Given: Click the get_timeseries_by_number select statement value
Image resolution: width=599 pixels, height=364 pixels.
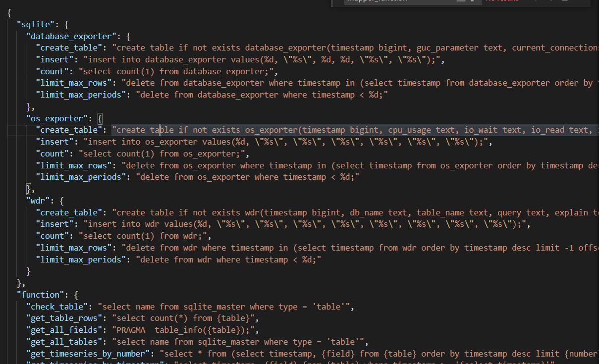Looking at the screenshot, I should (x=379, y=354).
